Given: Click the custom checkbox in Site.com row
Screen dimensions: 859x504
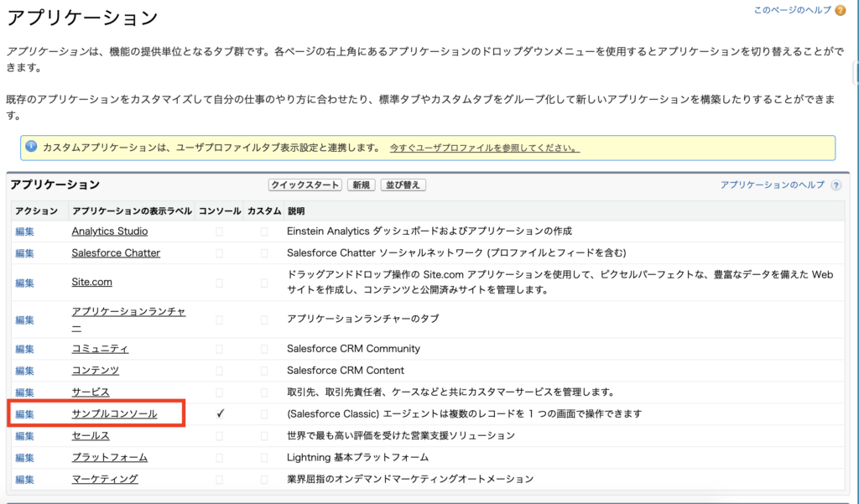Looking at the screenshot, I should [264, 283].
